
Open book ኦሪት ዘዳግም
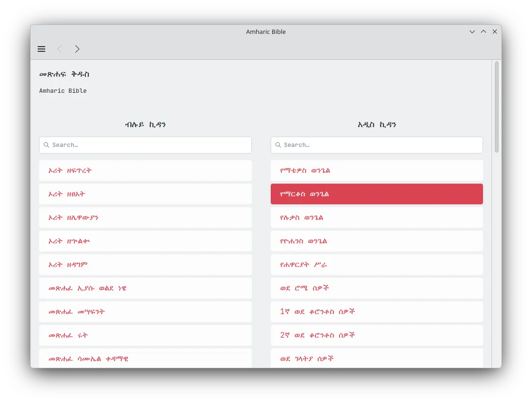click(x=145, y=265)
